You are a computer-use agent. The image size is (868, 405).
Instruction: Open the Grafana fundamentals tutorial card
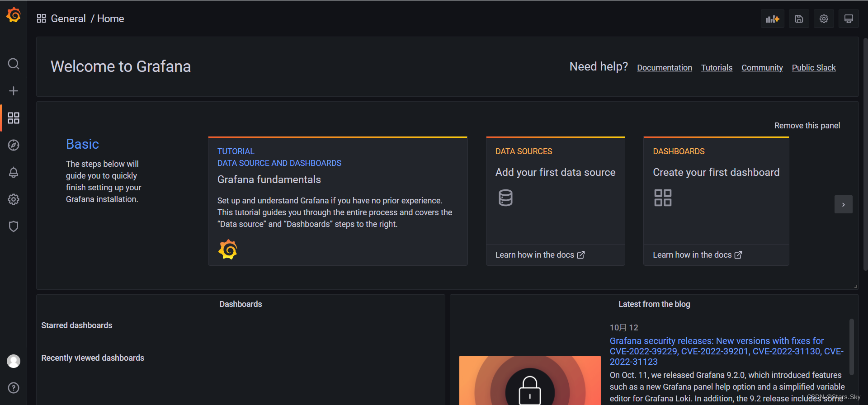[338, 201]
